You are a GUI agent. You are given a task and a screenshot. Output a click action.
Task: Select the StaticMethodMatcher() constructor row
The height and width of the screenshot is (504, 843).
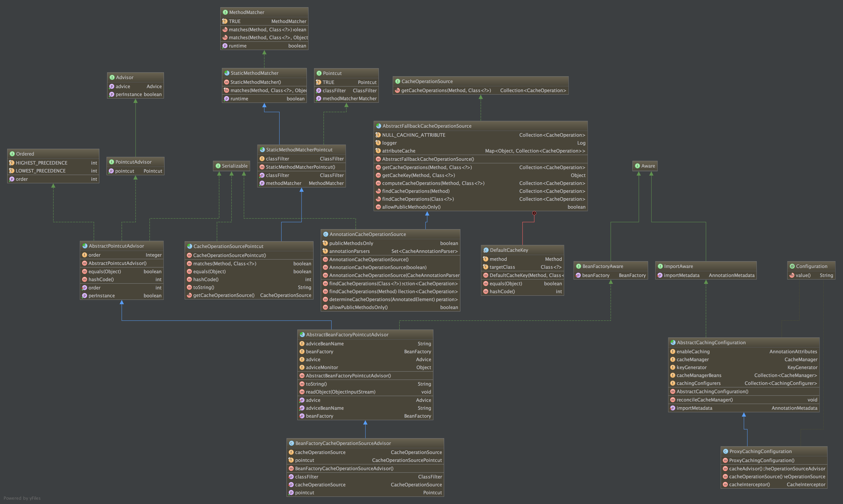tap(264, 82)
